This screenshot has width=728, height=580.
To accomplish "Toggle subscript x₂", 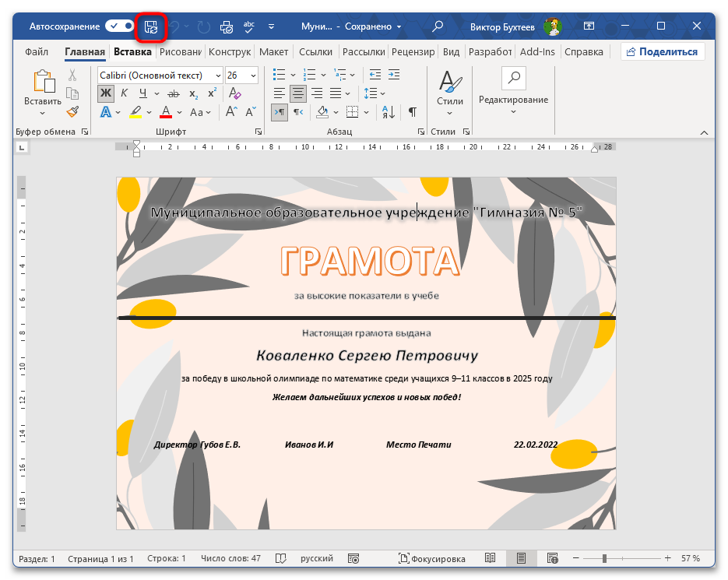I will (194, 93).
